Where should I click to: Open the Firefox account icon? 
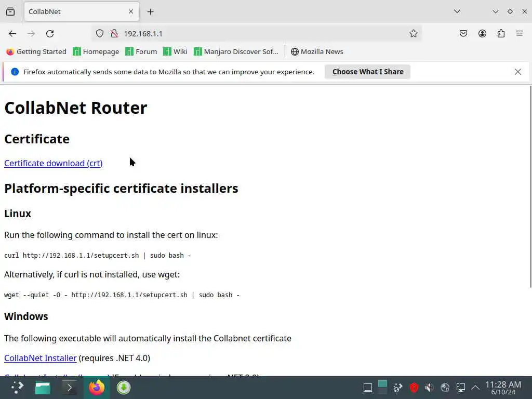click(x=482, y=33)
